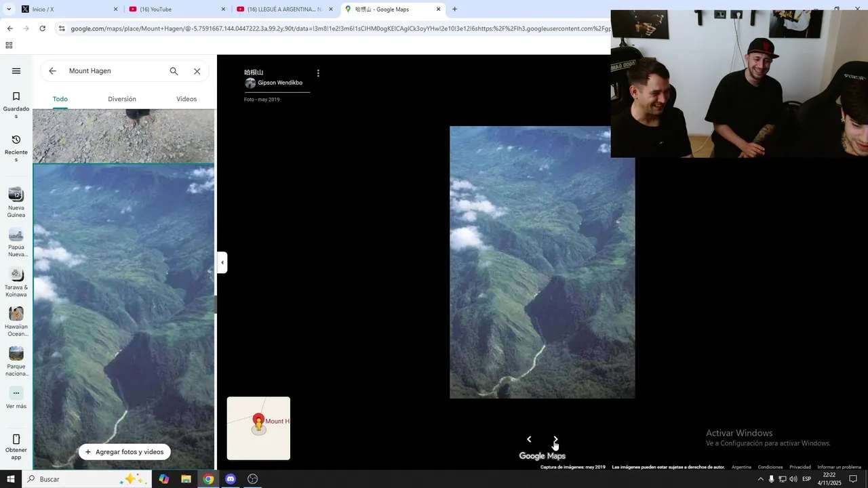
Task: View site information icon in address bar
Action: [62, 28]
